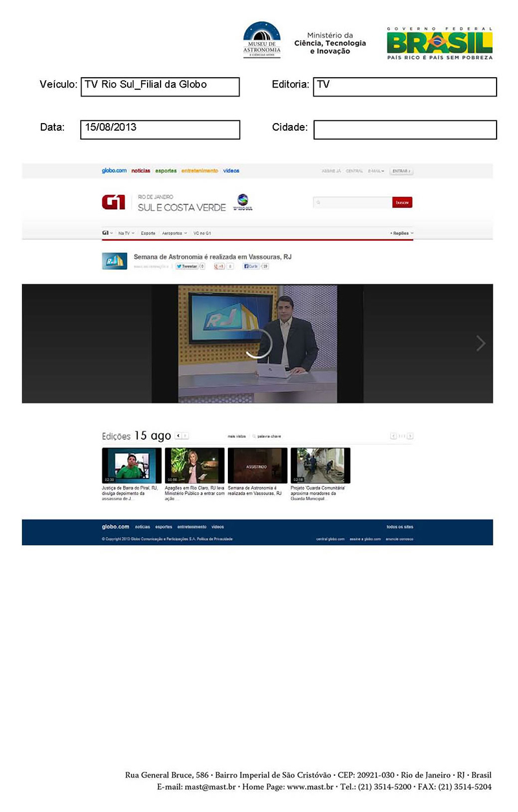
Task: Click the footer globo.com logo link
Action: pos(115,526)
